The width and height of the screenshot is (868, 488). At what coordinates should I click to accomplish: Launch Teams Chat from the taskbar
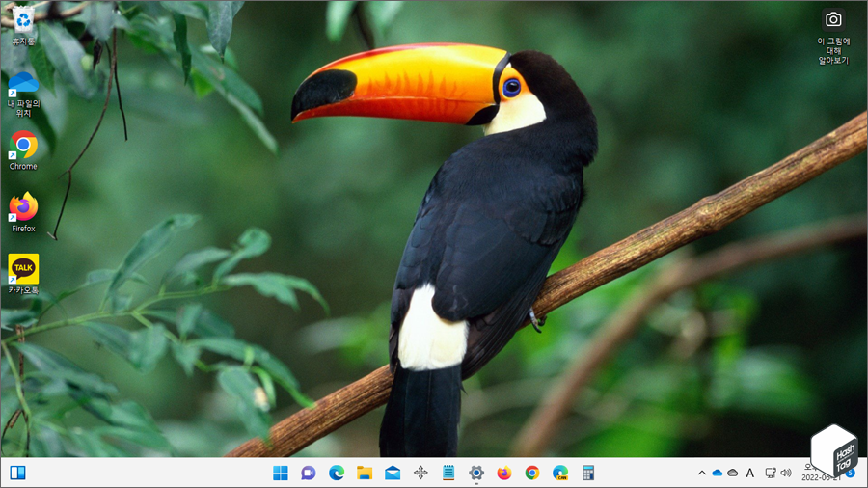click(309, 474)
